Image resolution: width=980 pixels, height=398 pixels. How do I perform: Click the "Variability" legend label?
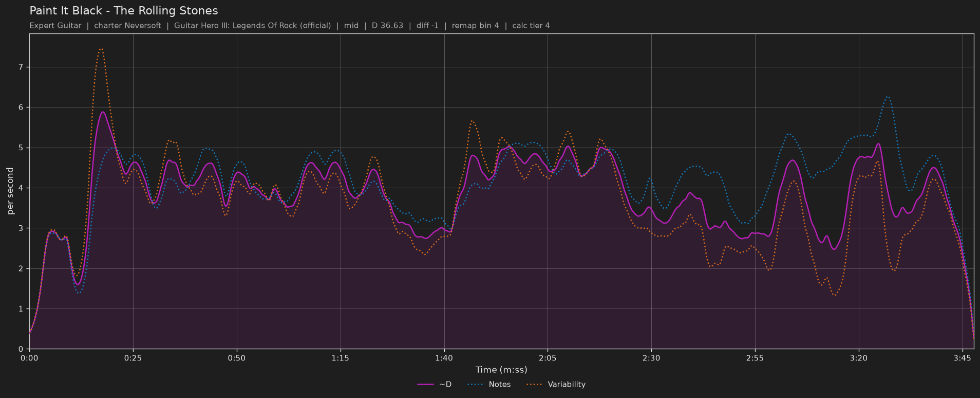click(567, 384)
